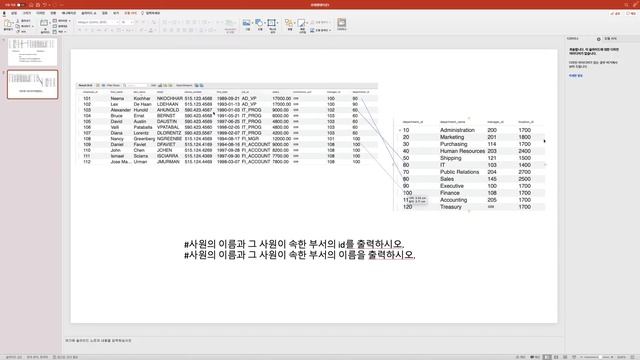Click 'Shipping' in the departments table
Viewport: 640px width, 360px height.
(x=451, y=158)
